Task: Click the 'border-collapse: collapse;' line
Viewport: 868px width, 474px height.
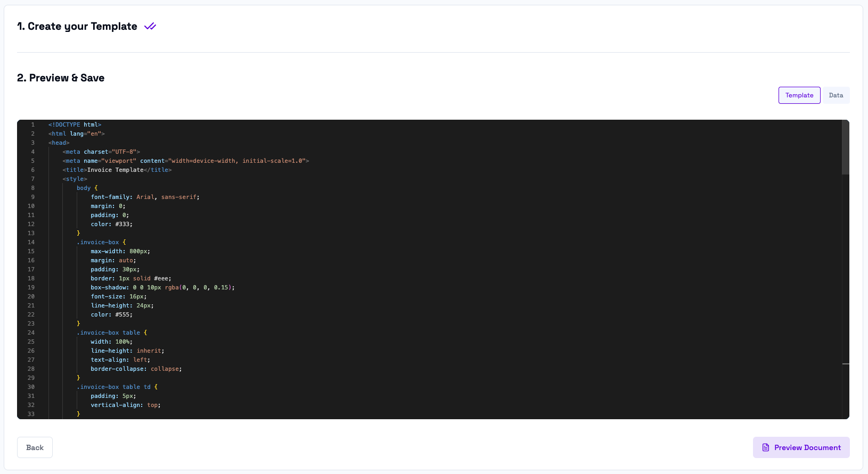Action: pos(136,369)
